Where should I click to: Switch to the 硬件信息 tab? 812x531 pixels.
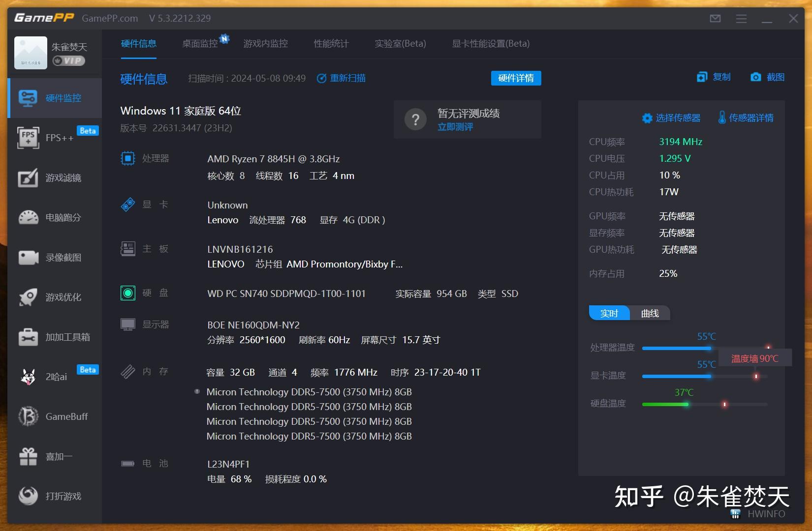click(x=138, y=44)
